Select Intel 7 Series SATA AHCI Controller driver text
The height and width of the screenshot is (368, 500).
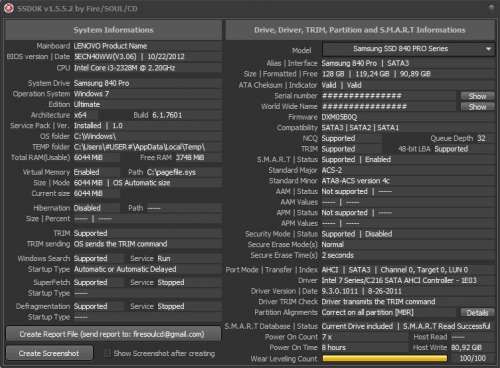tap(399, 280)
